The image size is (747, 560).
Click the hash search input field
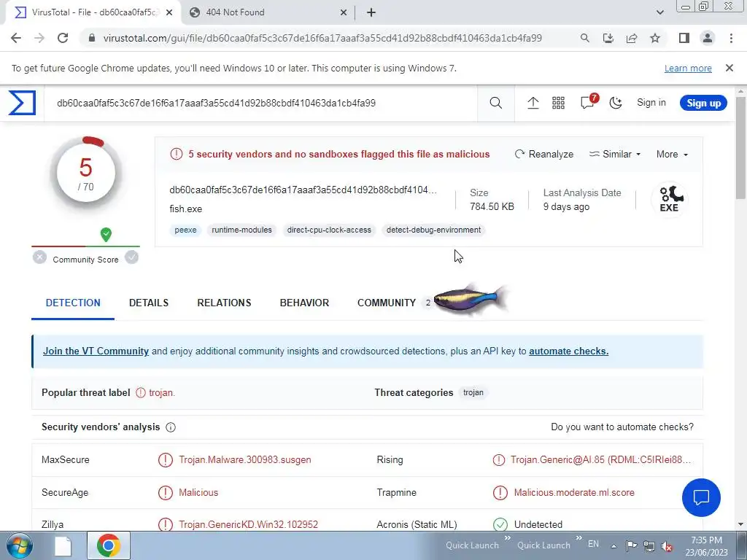[x=260, y=103]
